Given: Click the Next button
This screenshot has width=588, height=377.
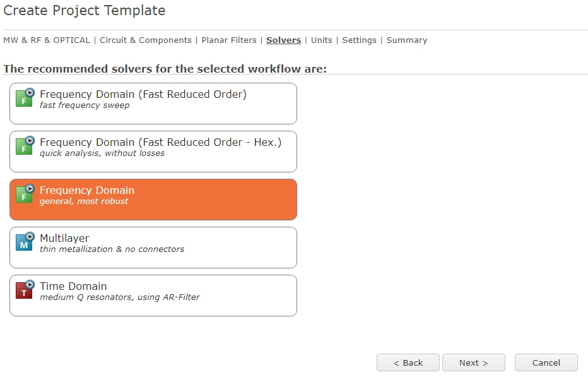Looking at the screenshot, I should click(x=474, y=362).
